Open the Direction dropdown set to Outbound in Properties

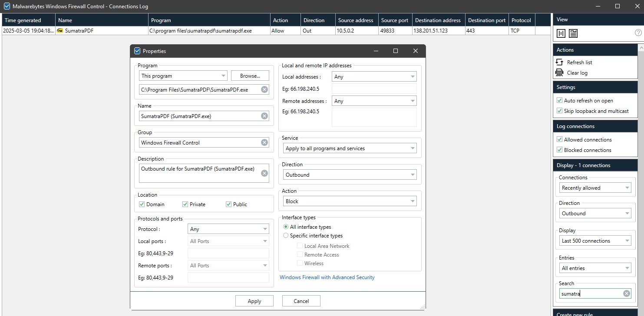tap(349, 174)
